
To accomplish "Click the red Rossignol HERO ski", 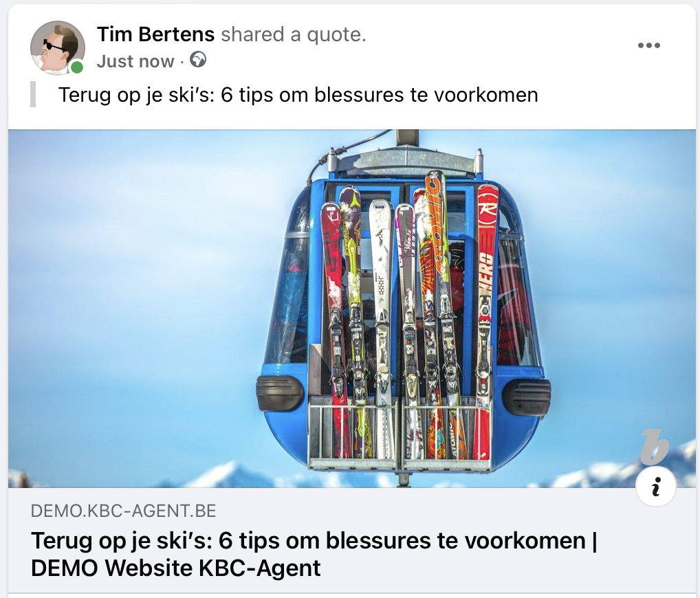I will 484,321.
